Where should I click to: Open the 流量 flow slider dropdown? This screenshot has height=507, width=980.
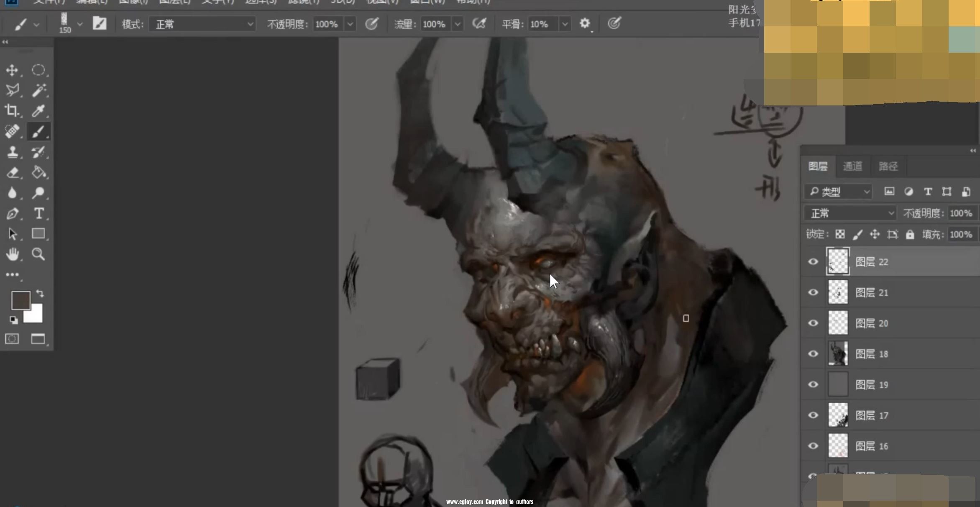458,24
